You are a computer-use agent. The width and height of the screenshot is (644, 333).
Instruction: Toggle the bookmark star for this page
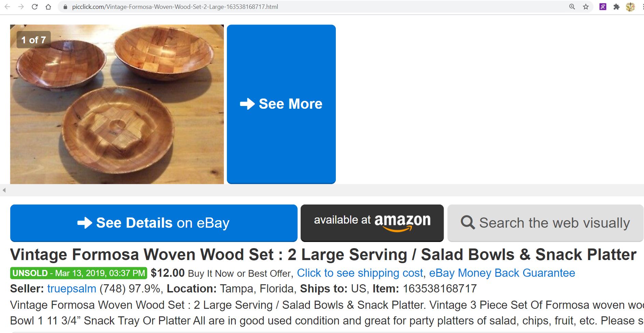(586, 6)
